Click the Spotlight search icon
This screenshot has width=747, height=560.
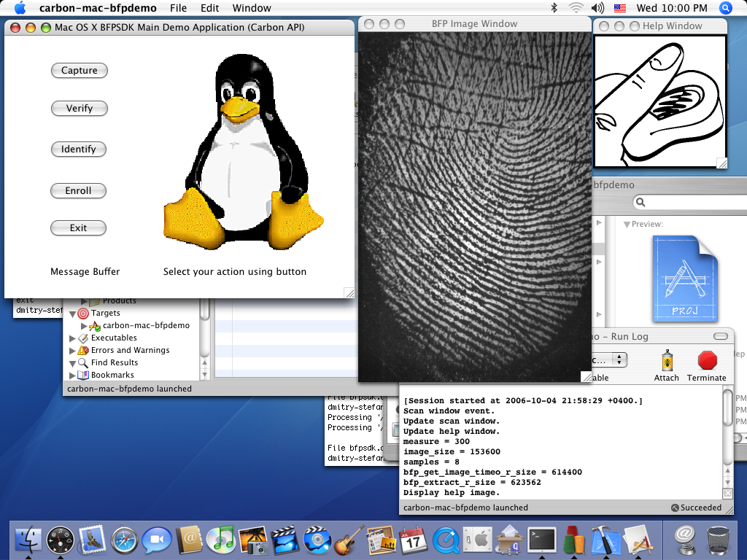tap(726, 8)
